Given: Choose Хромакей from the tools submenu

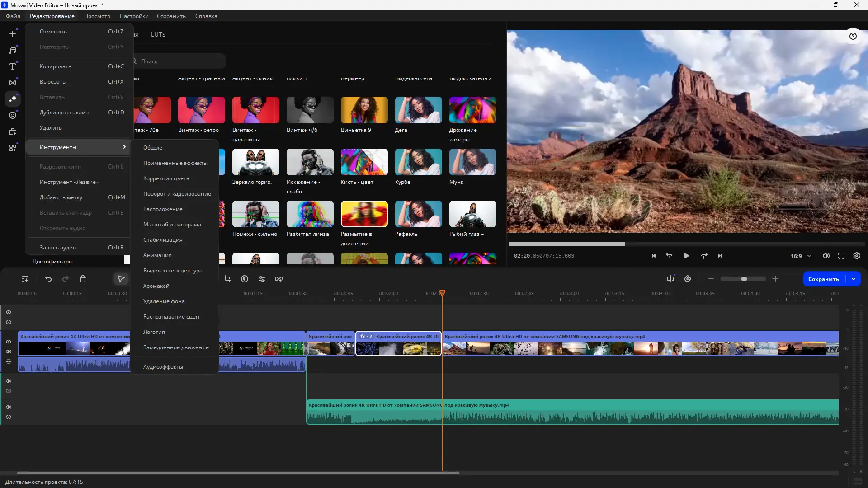Looking at the screenshot, I should pos(156,286).
